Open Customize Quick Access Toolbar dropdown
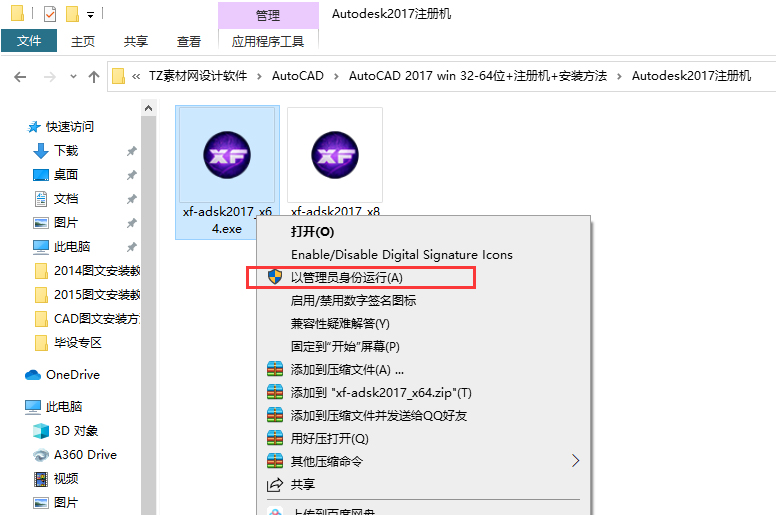776x515 pixels. [x=91, y=15]
